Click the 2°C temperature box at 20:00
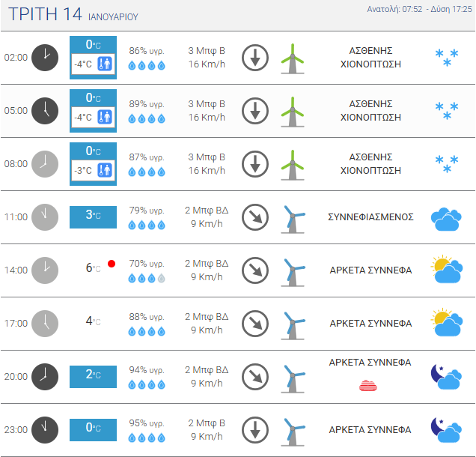 pos(94,377)
